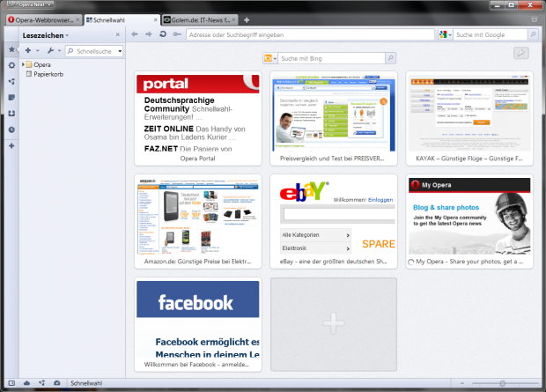546x392 pixels.
Task: Close the Golem.de tab
Action: [233, 20]
